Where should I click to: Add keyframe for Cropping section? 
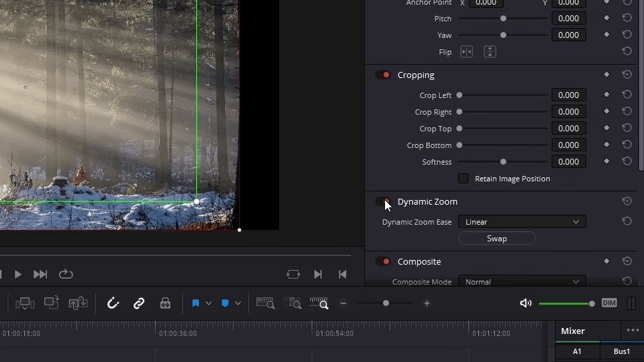pyautogui.click(x=606, y=74)
